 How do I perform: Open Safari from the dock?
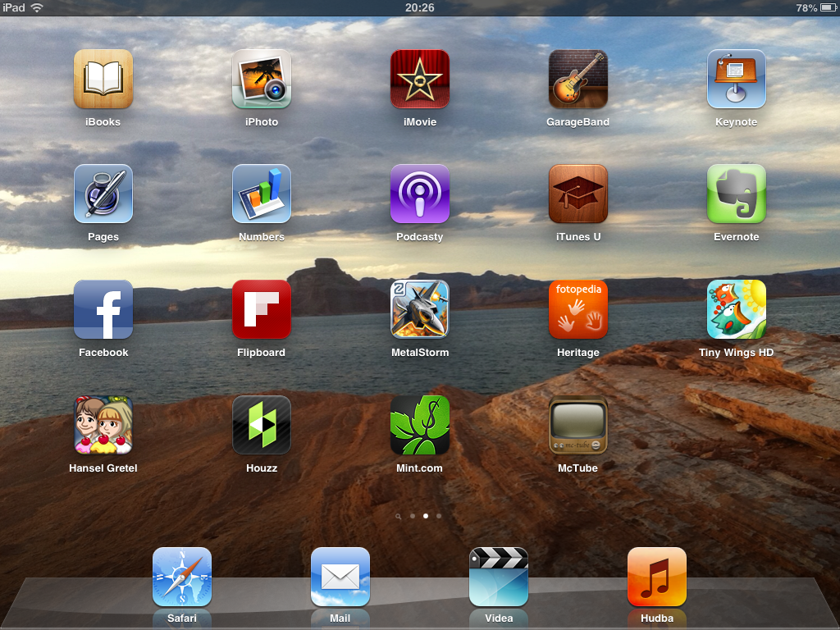tap(181, 577)
